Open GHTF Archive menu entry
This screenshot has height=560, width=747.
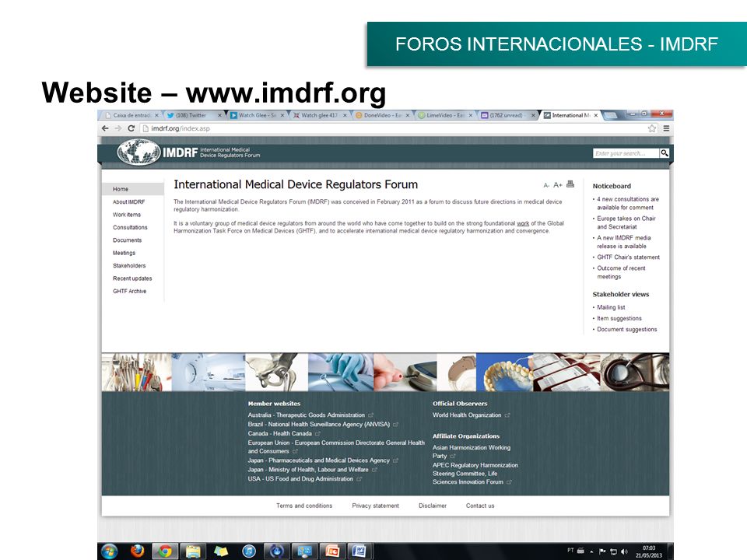coord(130,292)
